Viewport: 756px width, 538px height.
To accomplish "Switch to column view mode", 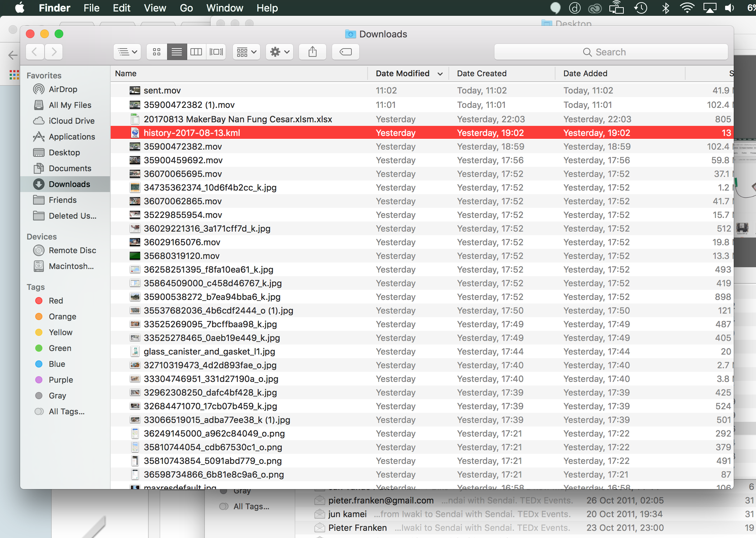I will point(196,52).
